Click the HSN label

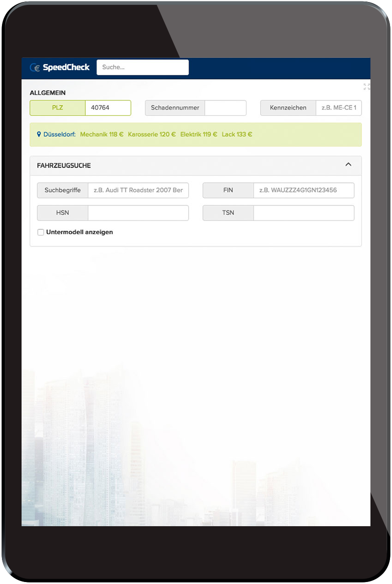(x=63, y=213)
